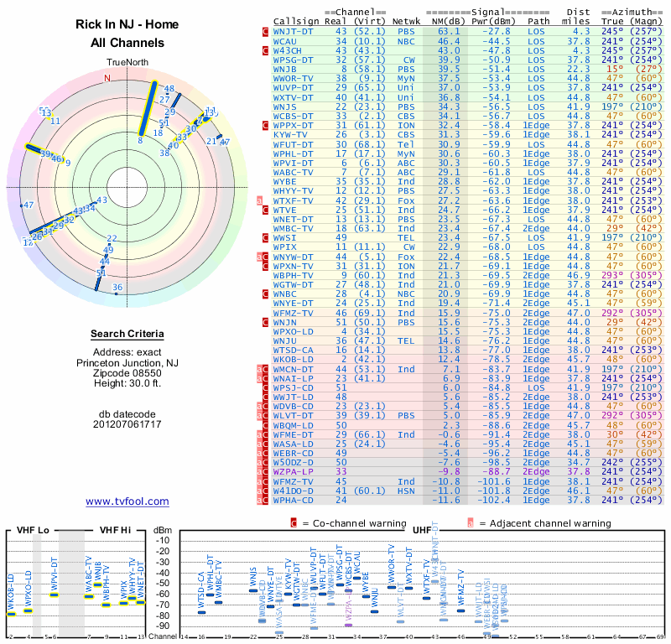Click channel 8 bar on radar plot
Image resolution: width=671 pixels, height=644 pixels.
pyautogui.click(x=148, y=108)
